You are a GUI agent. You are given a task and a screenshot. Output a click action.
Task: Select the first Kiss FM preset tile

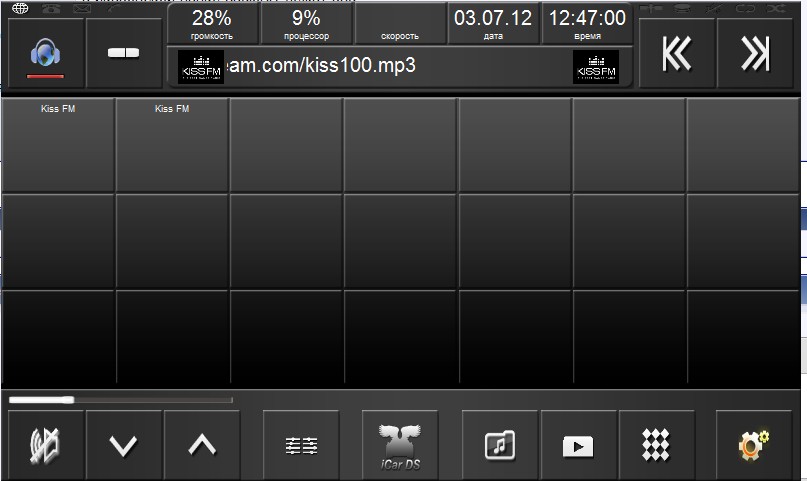point(58,145)
